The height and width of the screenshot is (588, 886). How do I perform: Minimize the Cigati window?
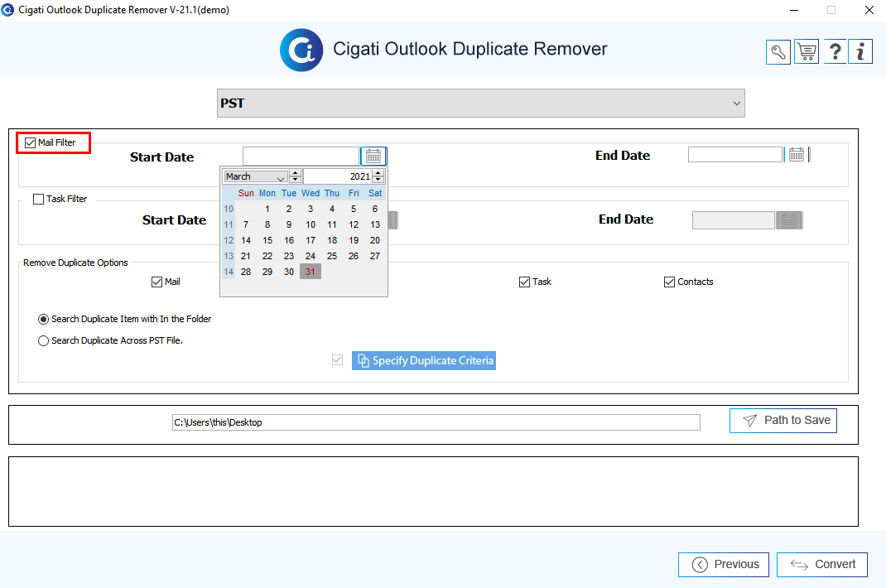point(794,10)
